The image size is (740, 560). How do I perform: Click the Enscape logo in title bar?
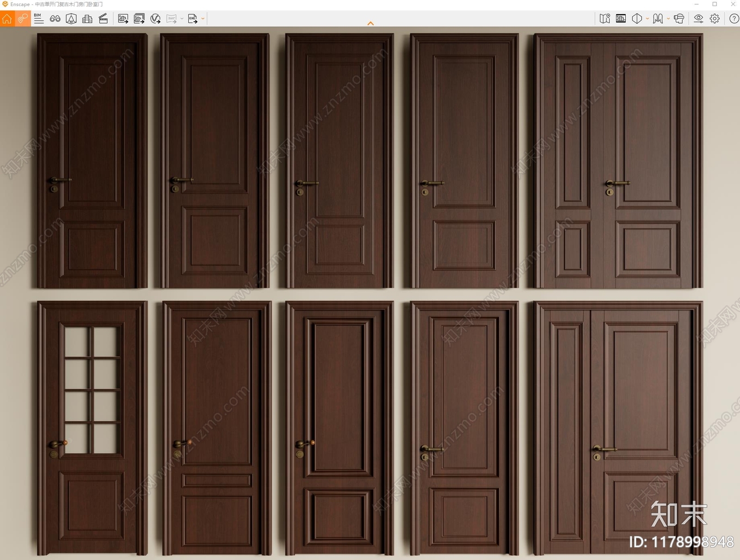[5, 4]
